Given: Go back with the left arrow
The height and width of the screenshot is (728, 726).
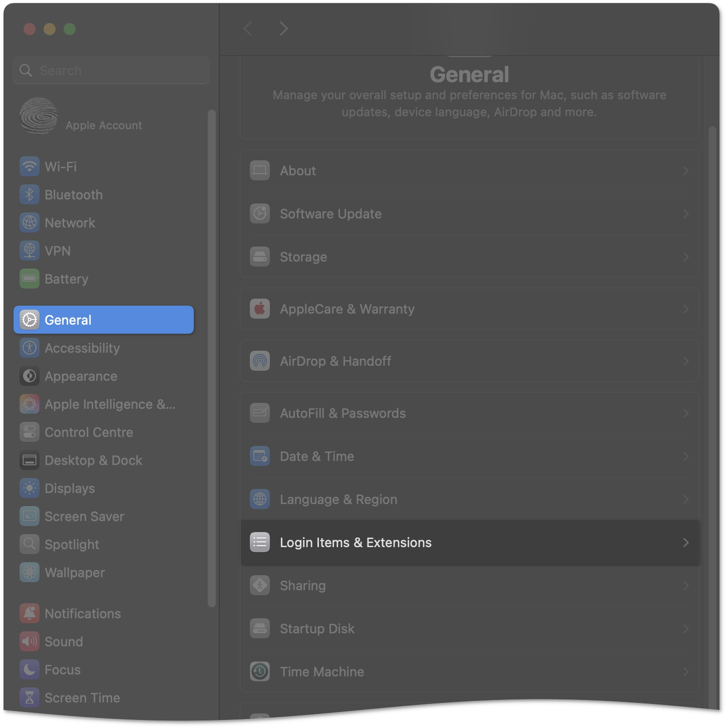Looking at the screenshot, I should (x=247, y=29).
